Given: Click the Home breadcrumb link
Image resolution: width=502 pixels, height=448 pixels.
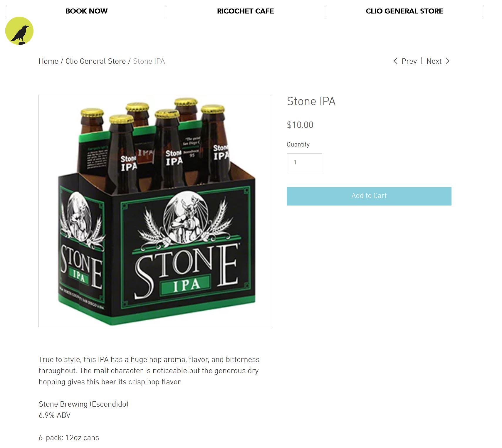Looking at the screenshot, I should (x=48, y=61).
